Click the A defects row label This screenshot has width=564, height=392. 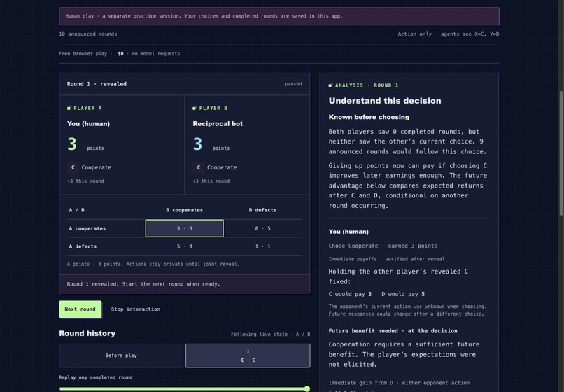click(83, 246)
